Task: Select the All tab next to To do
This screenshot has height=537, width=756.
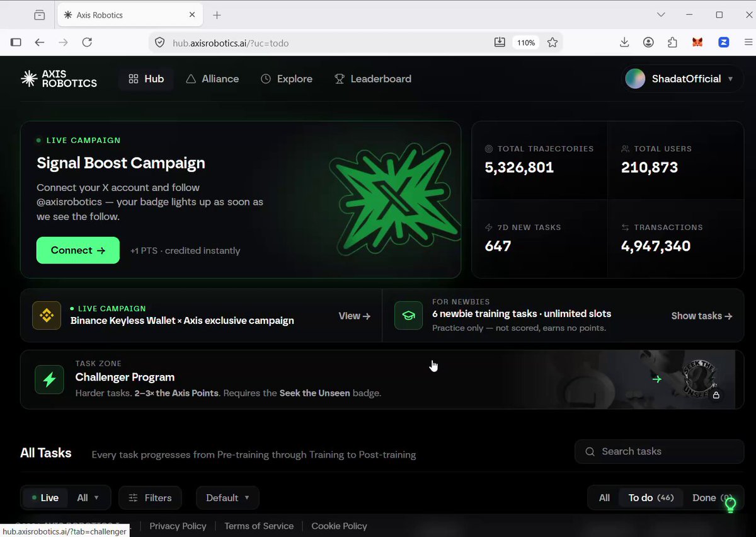Action: click(604, 498)
